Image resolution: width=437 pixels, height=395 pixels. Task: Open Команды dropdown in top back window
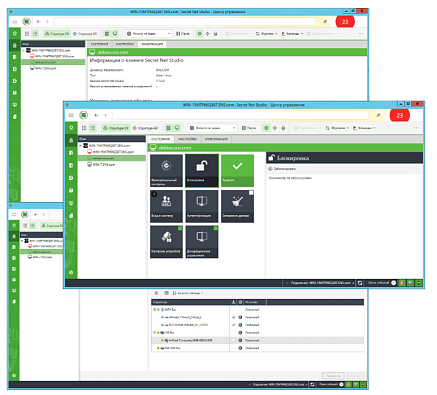292,34
